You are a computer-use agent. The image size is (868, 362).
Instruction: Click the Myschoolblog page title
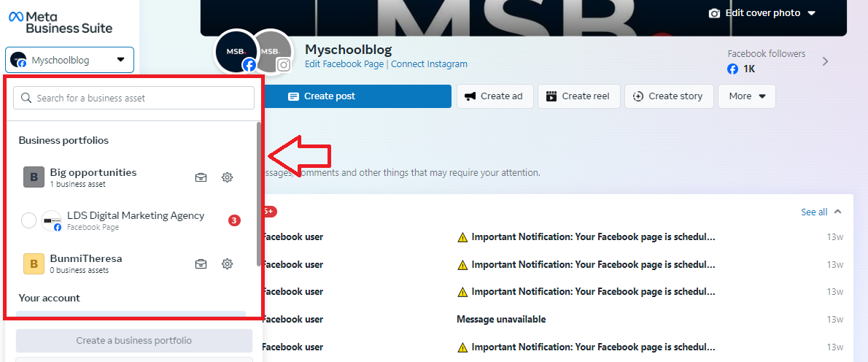tap(348, 50)
